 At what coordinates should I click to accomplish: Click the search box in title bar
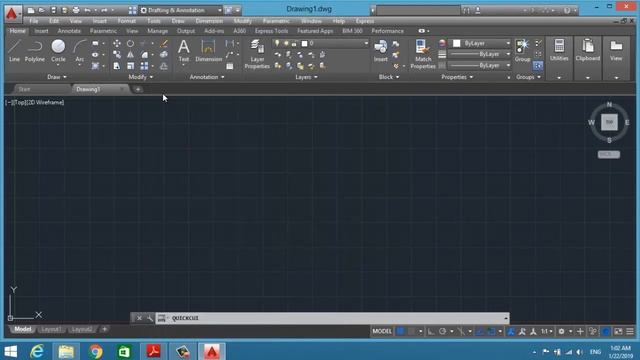418,10
